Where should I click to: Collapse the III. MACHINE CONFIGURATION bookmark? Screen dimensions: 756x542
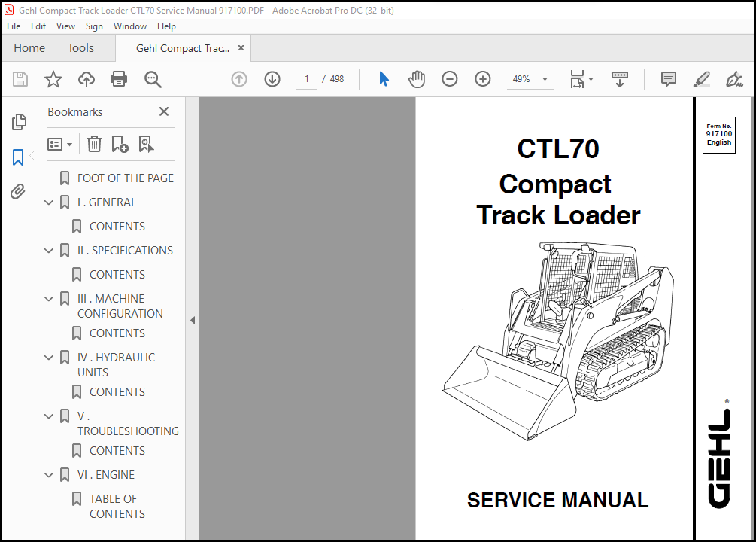(x=49, y=299)
